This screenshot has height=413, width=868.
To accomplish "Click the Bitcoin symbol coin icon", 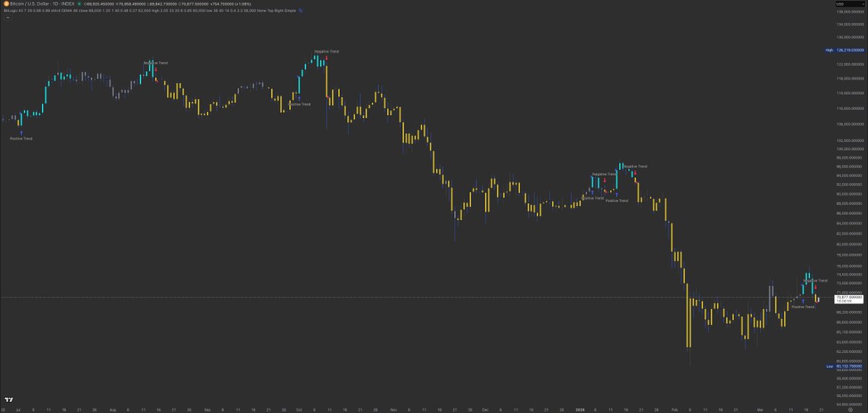I will (x=6, y=4).
